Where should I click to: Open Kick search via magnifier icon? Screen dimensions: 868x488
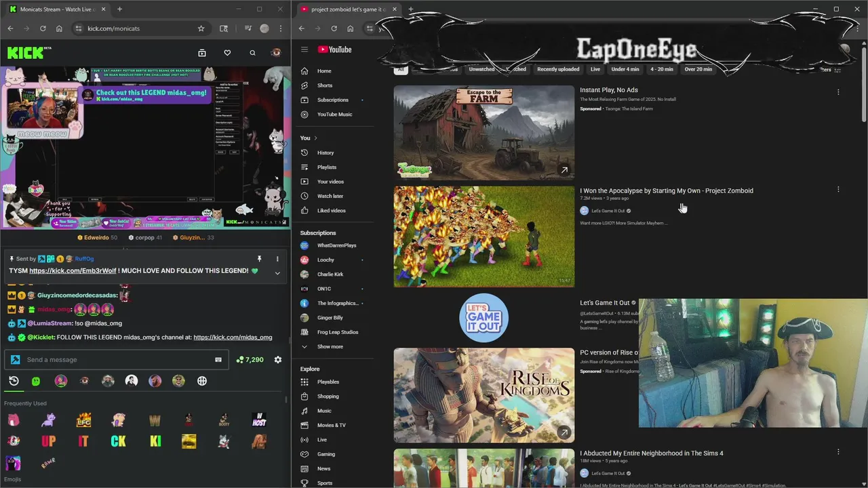(x=252, y=53)
